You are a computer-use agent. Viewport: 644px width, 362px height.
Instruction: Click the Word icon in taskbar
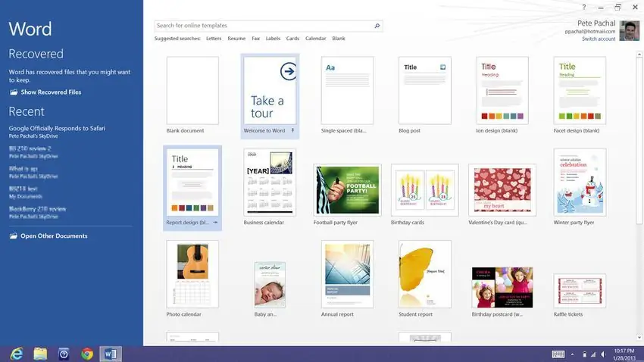coord(111,354)
